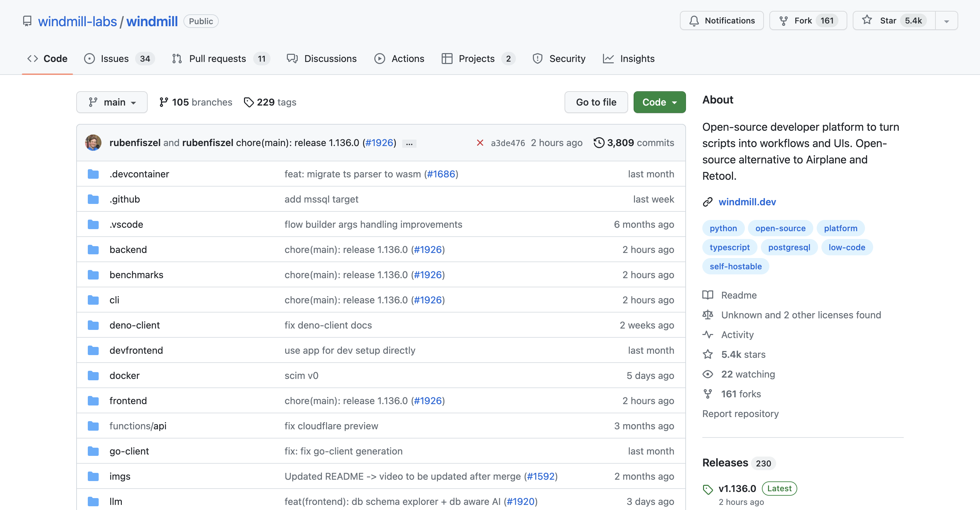Open commit hash a3de476
Screen dimensions: 980x510
[x=507, y=143]
